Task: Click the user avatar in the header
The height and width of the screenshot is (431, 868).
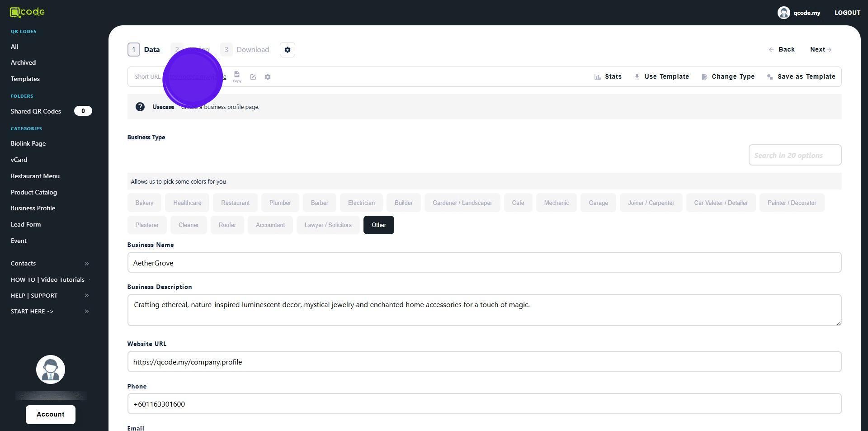Action: [x=783, y=13]
